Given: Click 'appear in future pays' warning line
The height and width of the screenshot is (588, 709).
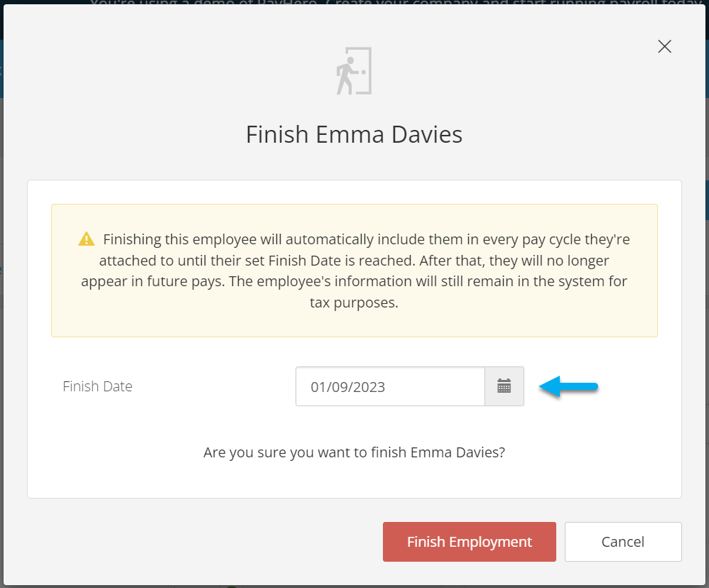Looking at the screenshot, I should pos(354,281).
